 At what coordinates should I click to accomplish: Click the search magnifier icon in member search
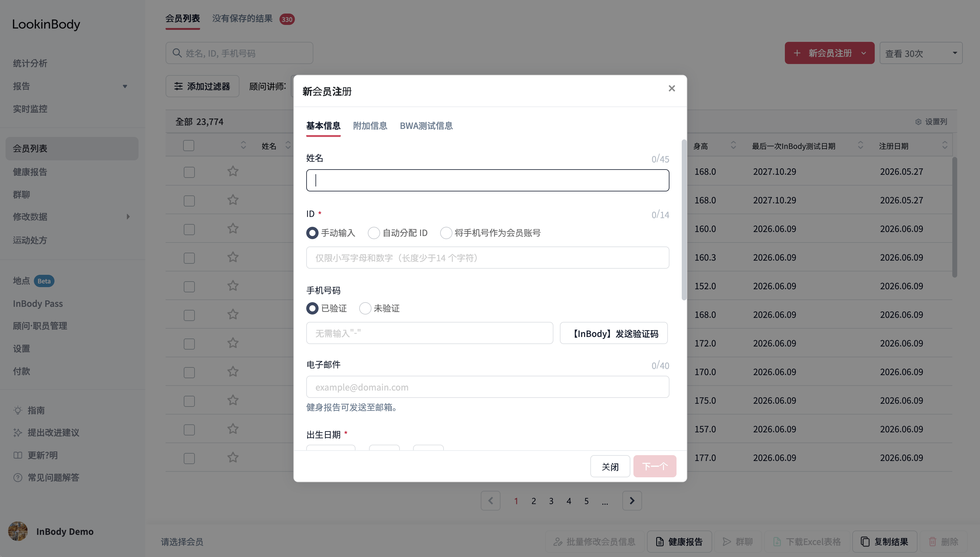click(177, 53)
